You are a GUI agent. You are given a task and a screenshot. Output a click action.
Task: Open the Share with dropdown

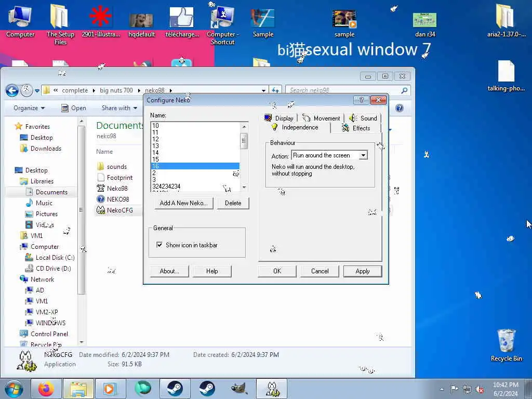(119, 108)
